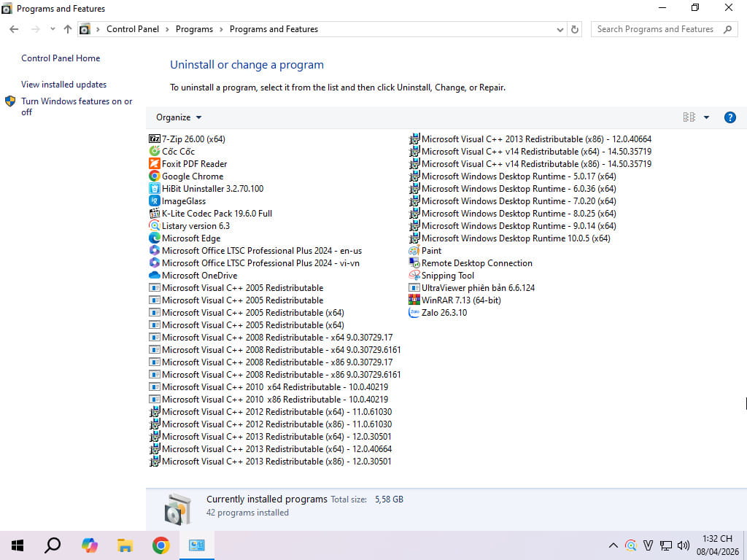Select Microsoft Windows Desktop Runtime - 9.0.14
Viewport: 747px width, 560px height.
(x=513, y=226)
